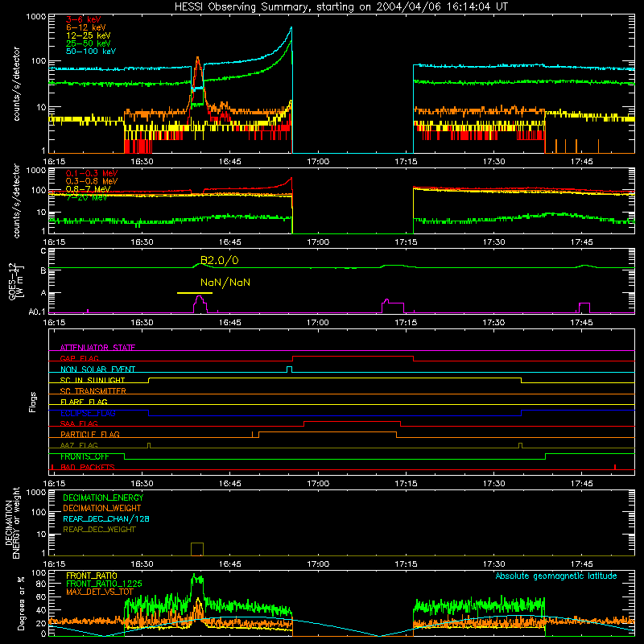Click the MAX_DET_VS_TOT legend entry
Image resolution: width=644 pixels, height=644 pixels.
click(x=99, y=592)
